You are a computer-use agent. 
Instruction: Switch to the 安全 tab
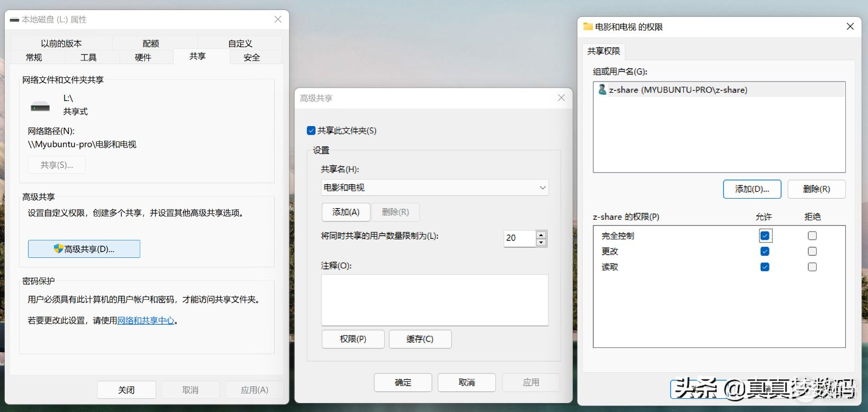251,57
